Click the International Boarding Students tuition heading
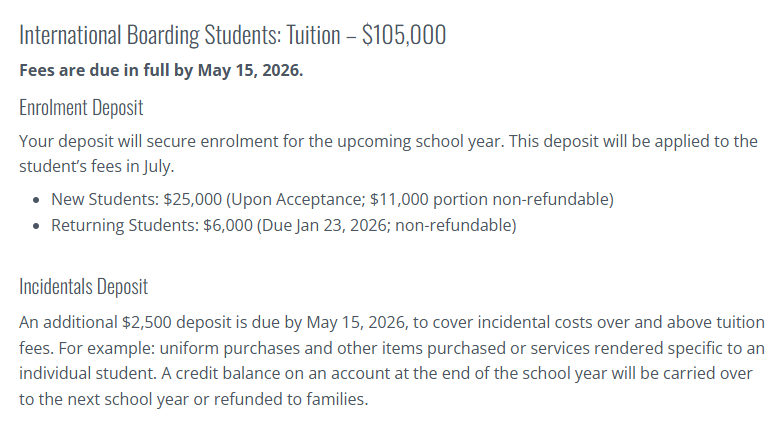 click(x=232, y=35)
